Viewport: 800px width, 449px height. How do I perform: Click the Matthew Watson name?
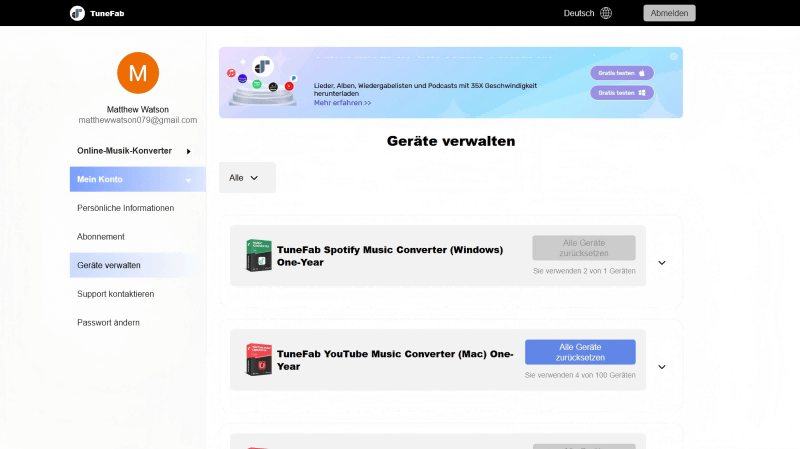(x=138, y=110)
